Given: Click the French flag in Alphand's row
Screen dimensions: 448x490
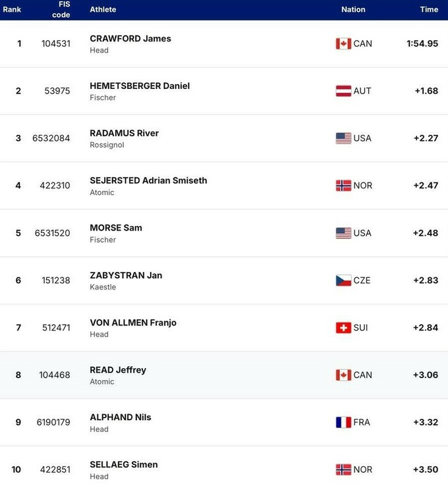Looking at the screenshot, I should 343,422.
